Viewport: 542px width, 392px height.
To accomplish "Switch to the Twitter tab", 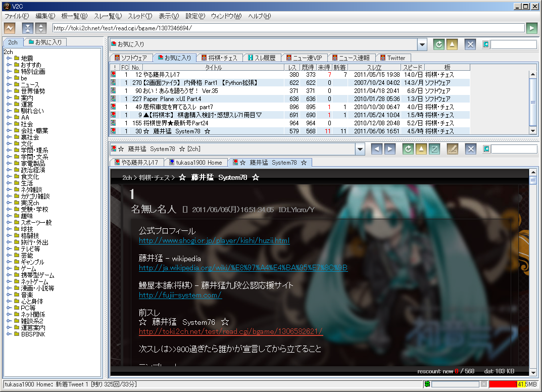I will tap(392, 58).
